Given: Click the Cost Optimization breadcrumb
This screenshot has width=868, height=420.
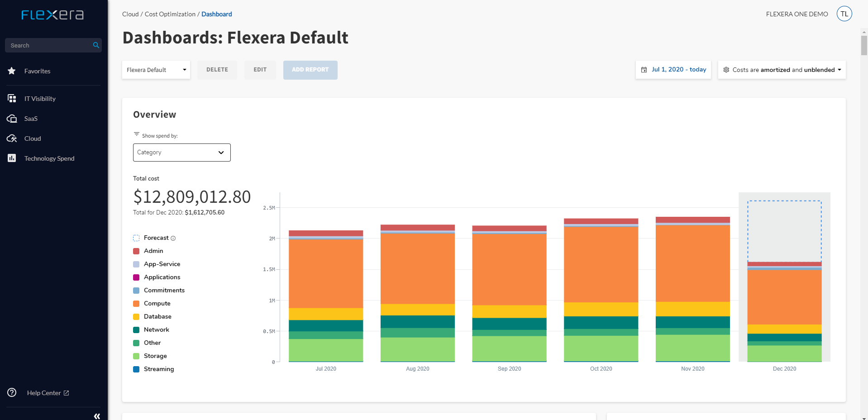Looking at the screenshot, I should pos(170,14).
